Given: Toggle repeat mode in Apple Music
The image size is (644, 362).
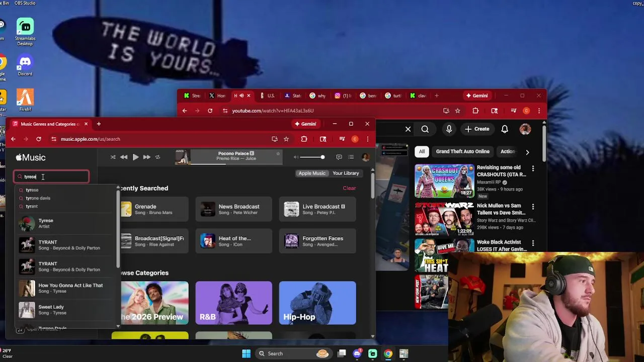Looking at the screenshot, I should (157, 157).
